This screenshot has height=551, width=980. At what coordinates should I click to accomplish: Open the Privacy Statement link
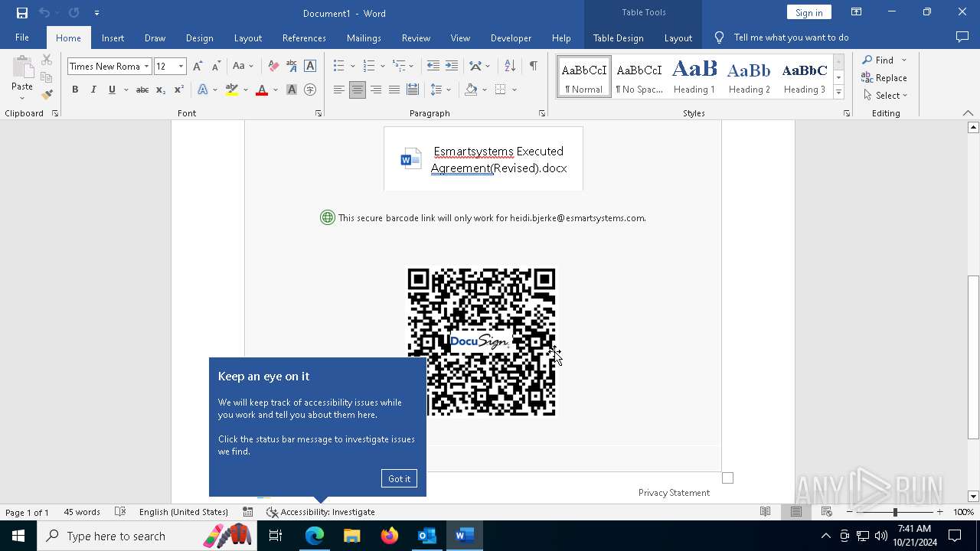coord(674,493)
